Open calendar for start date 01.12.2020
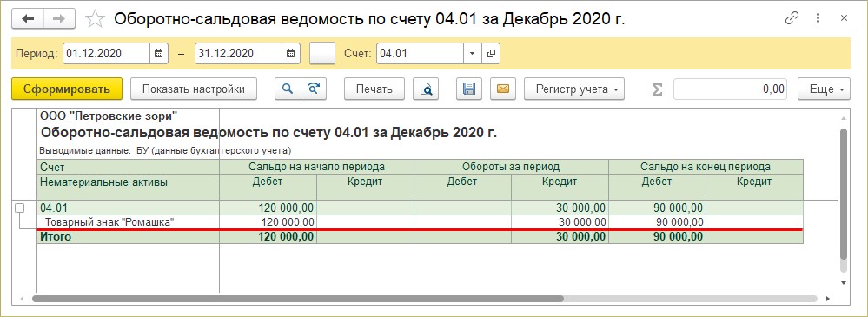868x317 pixels. [158, 54]
